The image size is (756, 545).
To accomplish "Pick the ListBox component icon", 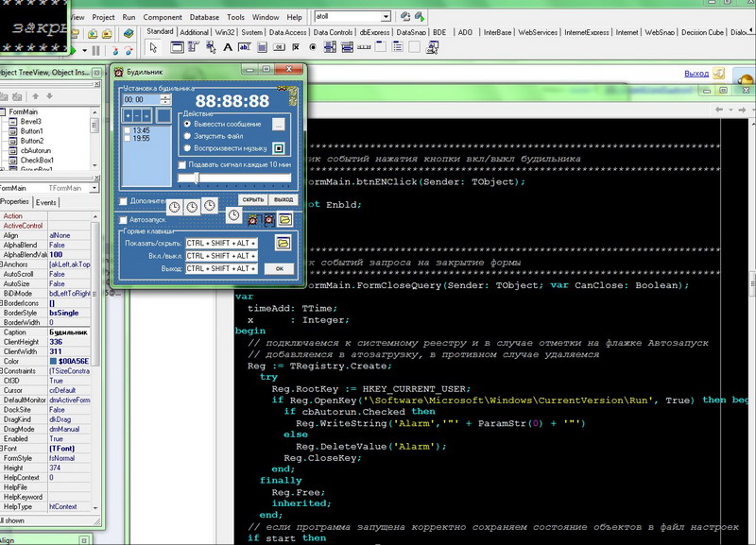I will (330, 47).
